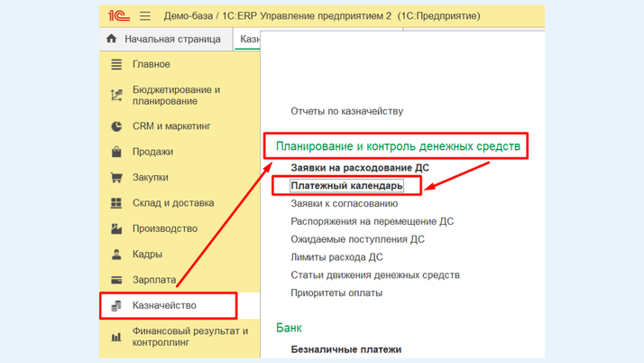Image resolution: width=644 pixels, height=363 pixels.
Task: Click the 1C logo icon
Action: 119,16
